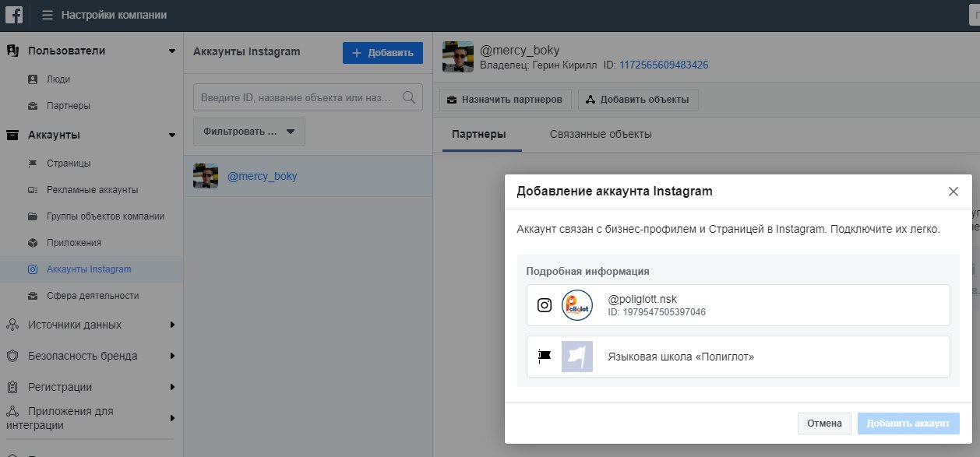Click the Приложения cube icon
The height and width of the screenshot is (457, 980).
pos(32,243)
